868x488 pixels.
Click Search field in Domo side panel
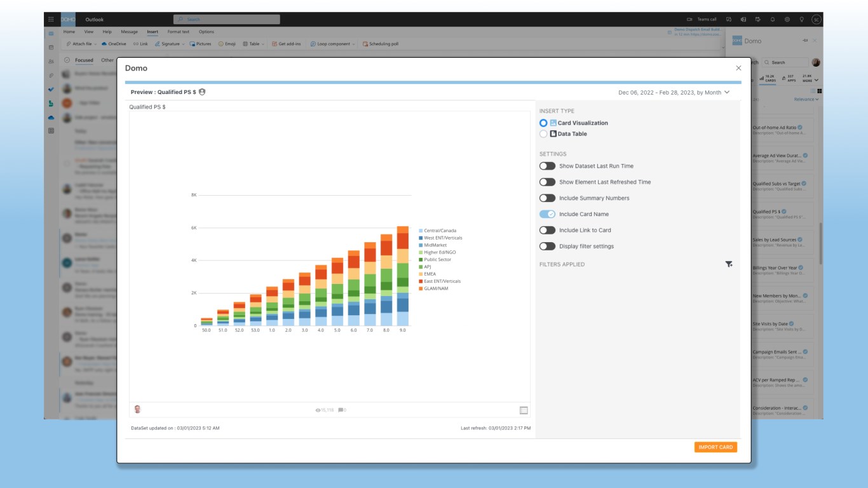click(785, 62)
